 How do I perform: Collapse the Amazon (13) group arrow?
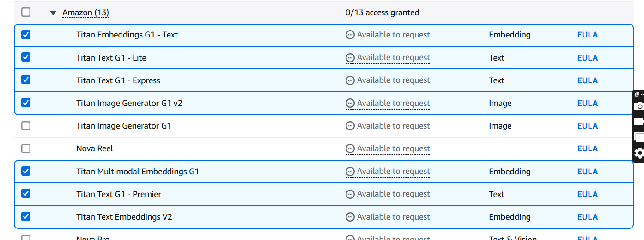coord(53,13)
